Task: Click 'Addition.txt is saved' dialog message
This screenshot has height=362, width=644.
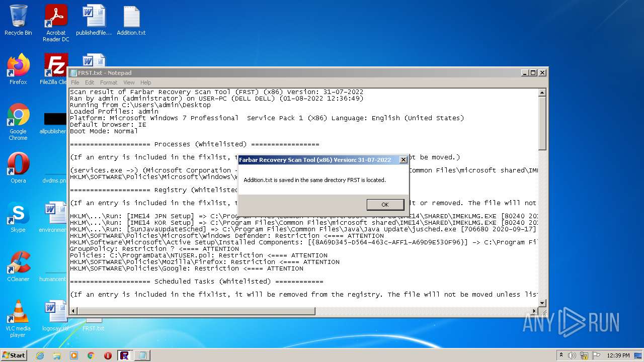Action: pyautogui.click(x=314, y=180)
